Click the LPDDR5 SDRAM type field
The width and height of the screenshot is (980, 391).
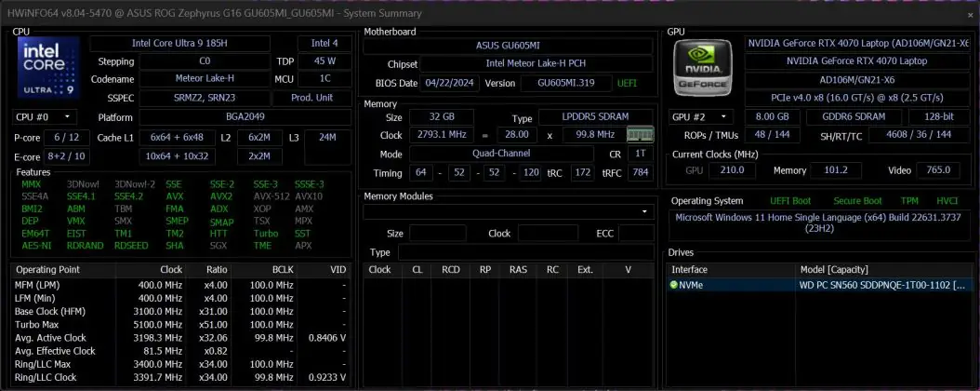click(596, 117)
